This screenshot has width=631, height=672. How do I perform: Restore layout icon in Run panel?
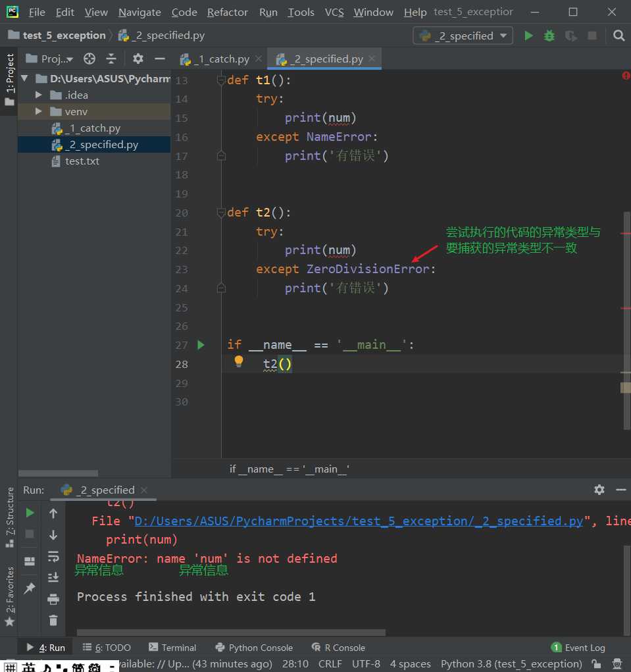click(30, 561)
